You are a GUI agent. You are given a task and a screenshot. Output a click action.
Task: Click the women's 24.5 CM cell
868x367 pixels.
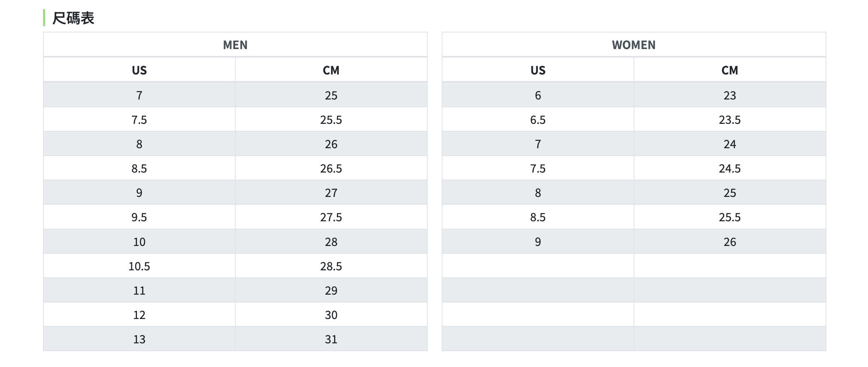(x=729, y=168)
